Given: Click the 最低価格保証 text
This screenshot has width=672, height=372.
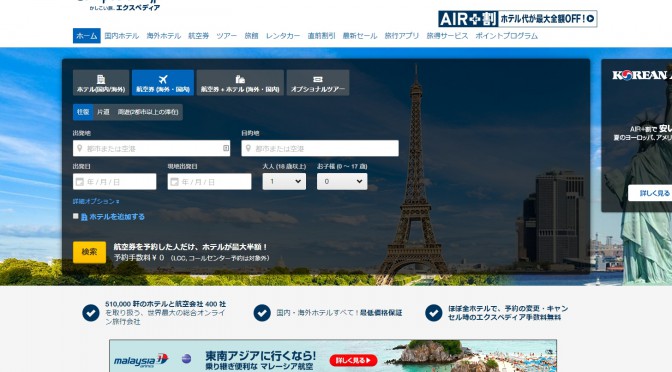Looking at the screenshot, I should click(381, 313).
